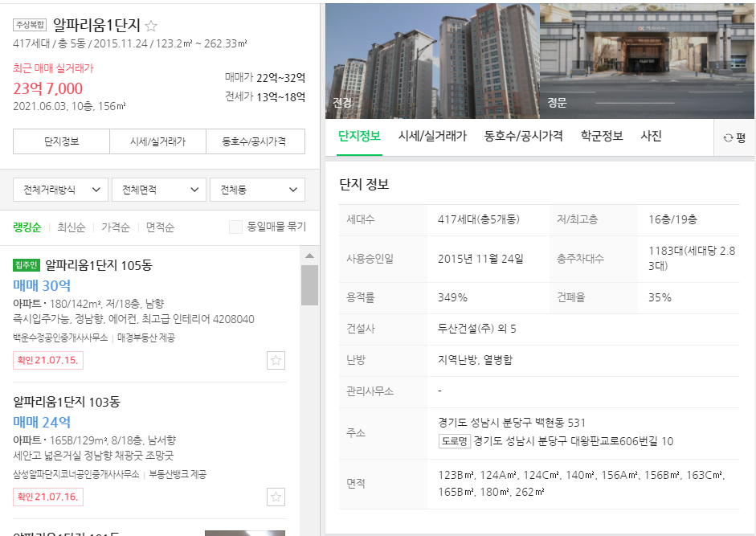756x536 pixels.
Task: Sort listings by 가격순
Action: coord(115,227)
